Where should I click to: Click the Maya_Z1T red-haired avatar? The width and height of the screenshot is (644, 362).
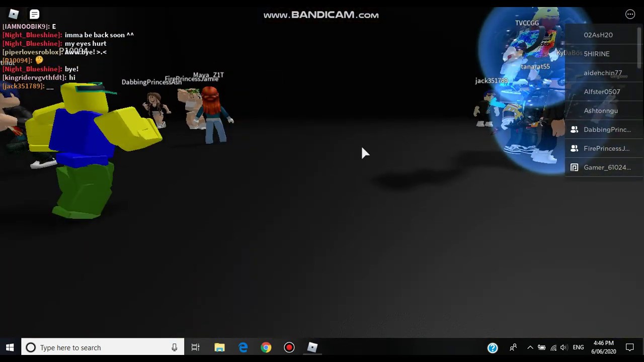213,115
